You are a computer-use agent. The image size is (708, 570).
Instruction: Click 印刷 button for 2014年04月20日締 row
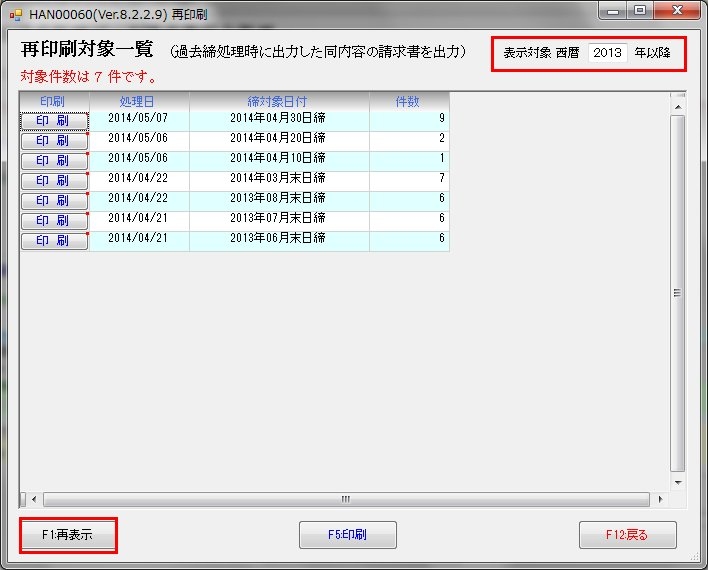pos(54,141)
